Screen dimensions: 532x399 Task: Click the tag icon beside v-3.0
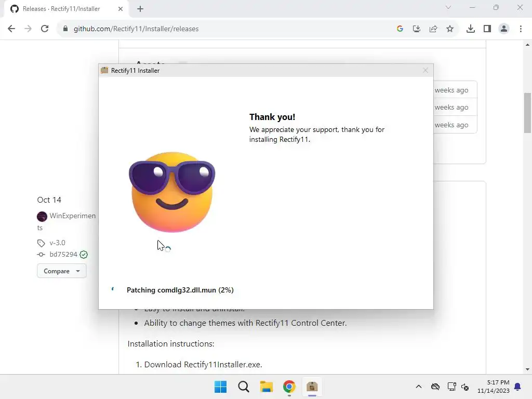[x=41, y=243]
